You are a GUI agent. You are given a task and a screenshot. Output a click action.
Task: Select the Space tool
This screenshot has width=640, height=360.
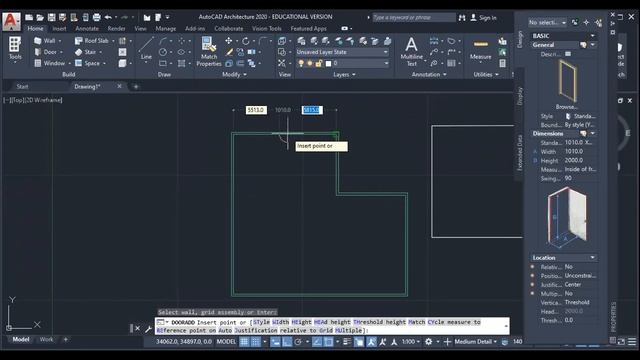[x=88, y=63]
